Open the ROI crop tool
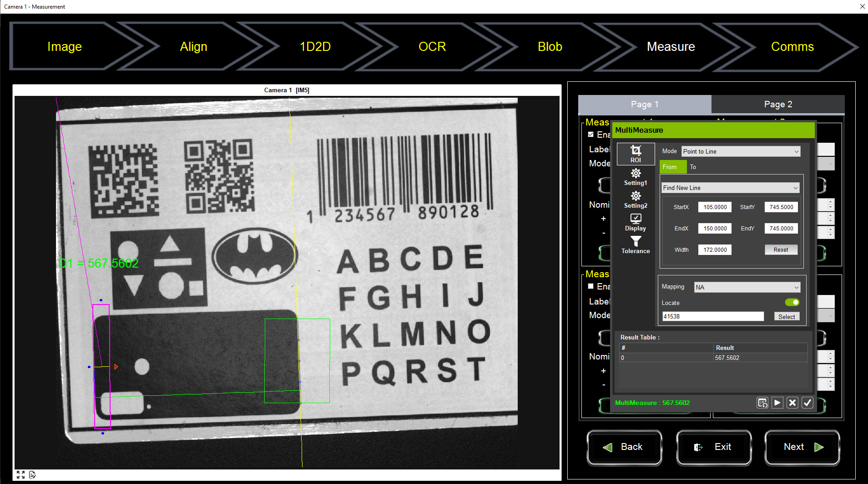 click(636, 154)
